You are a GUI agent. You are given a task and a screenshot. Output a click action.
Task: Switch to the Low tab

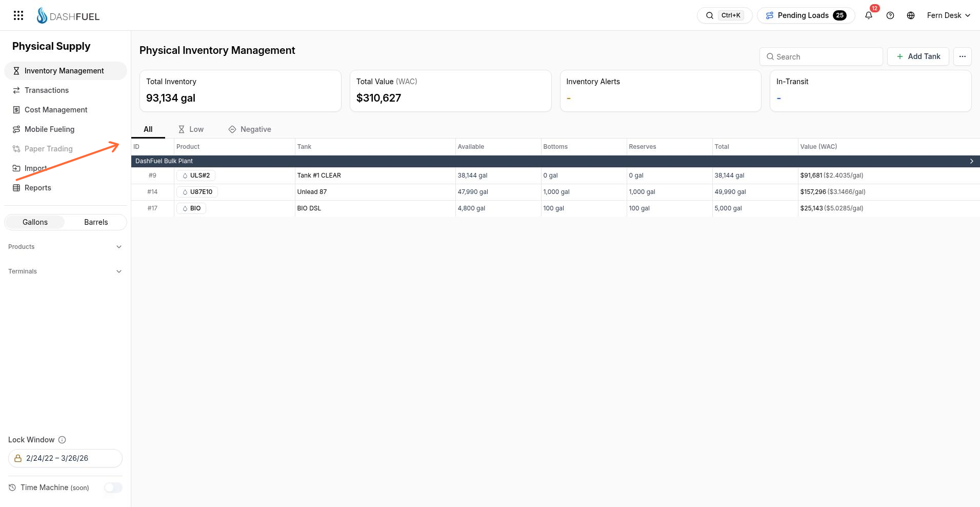[191, 129]
